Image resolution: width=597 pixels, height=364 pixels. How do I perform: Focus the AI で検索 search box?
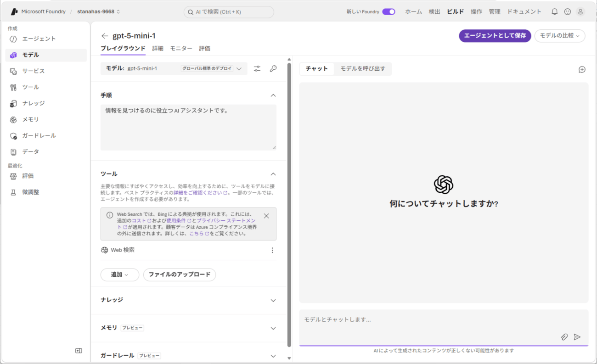(229, 12)
